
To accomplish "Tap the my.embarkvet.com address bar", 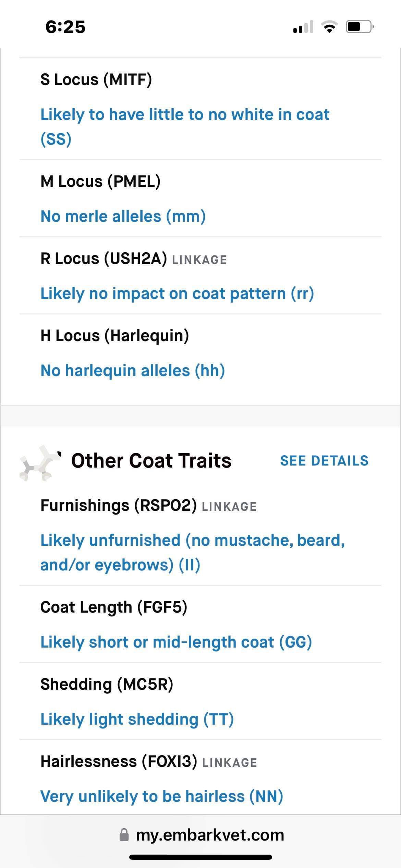I will click(201, 835).
